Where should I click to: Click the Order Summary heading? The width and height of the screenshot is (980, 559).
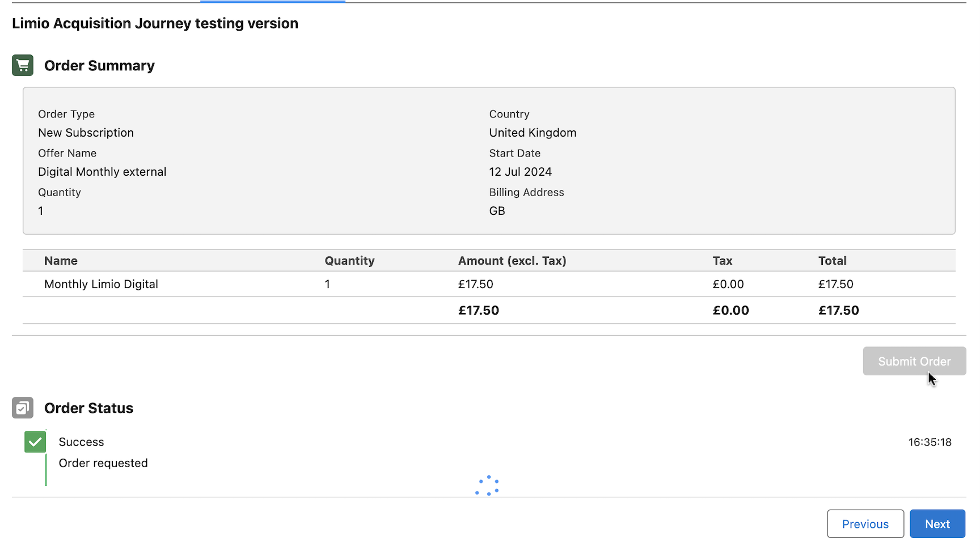click(99, 66)
